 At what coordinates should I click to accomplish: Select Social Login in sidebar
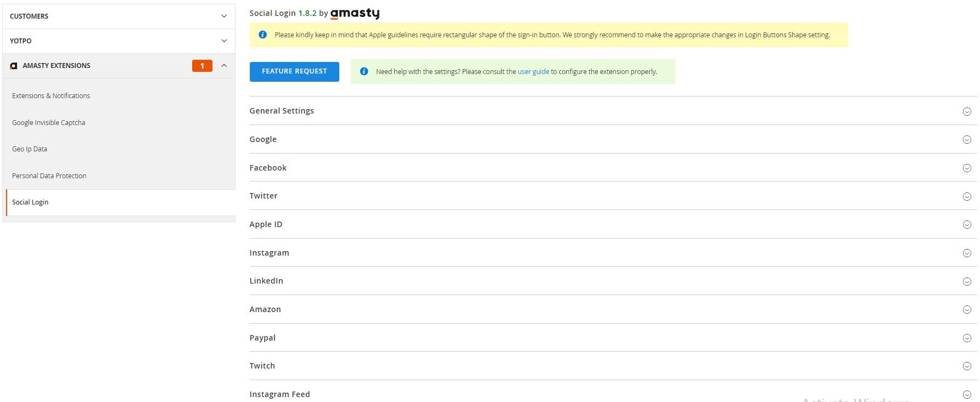[30, 202]
